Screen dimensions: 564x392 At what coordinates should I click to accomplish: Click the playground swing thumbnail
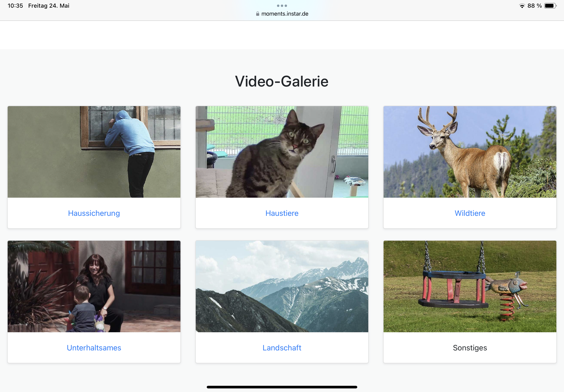click(470, 286)
